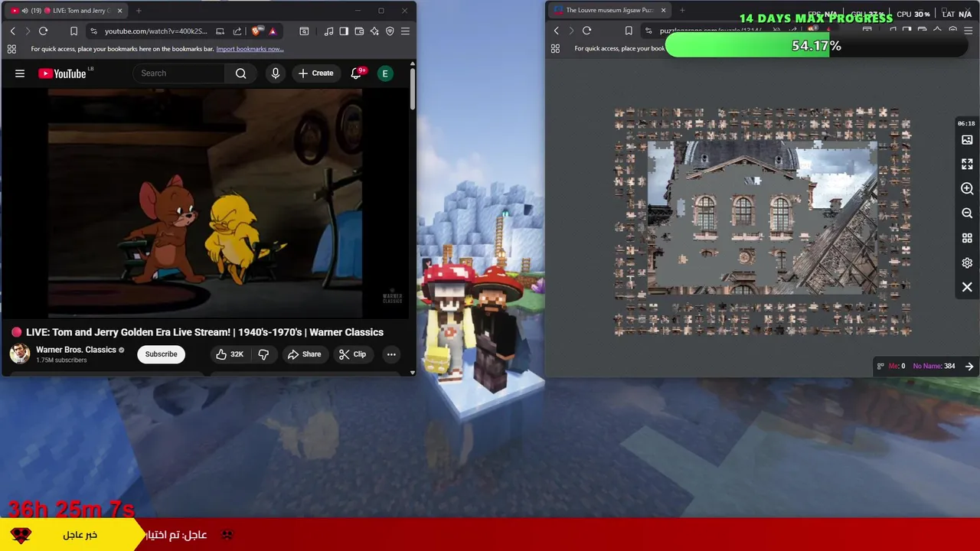Open Brave Shields lion icon
Image resolution: width=980 pixels, height=551 pixels.
click(256, 31)
